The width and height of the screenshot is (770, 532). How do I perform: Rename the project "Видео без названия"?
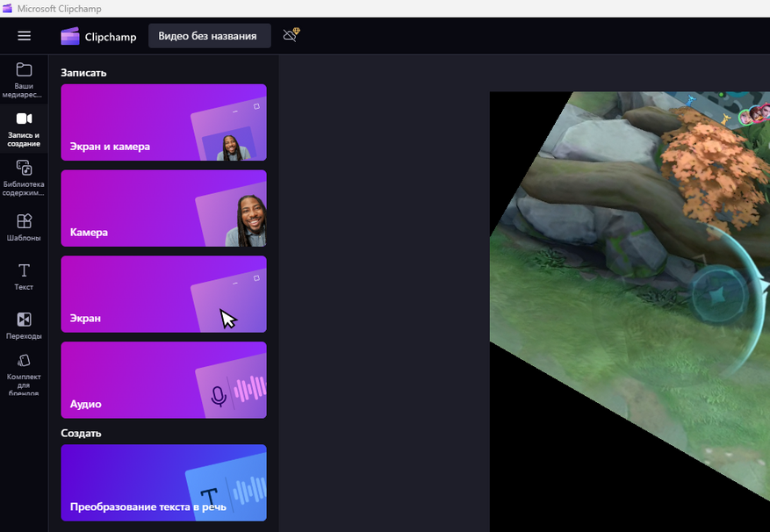(210, 36)
